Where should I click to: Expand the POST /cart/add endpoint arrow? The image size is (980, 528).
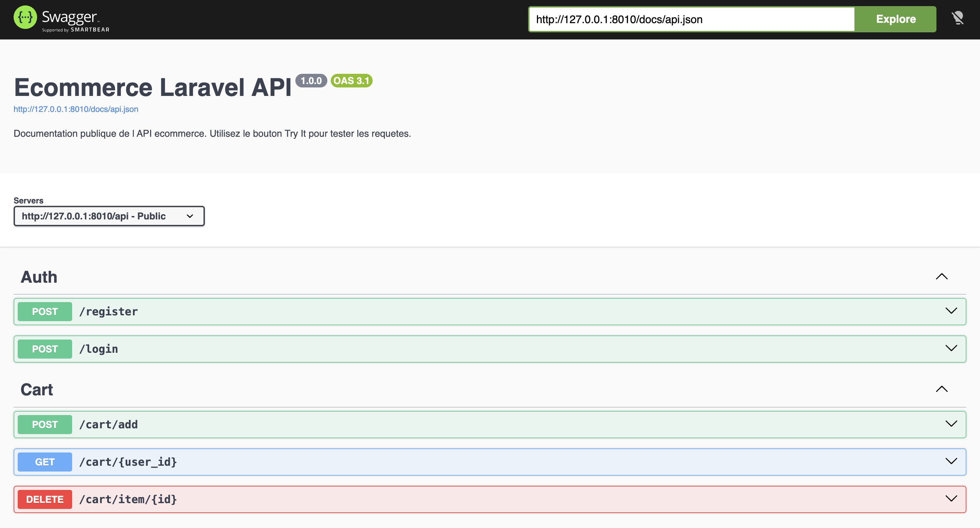click(951, 424)
